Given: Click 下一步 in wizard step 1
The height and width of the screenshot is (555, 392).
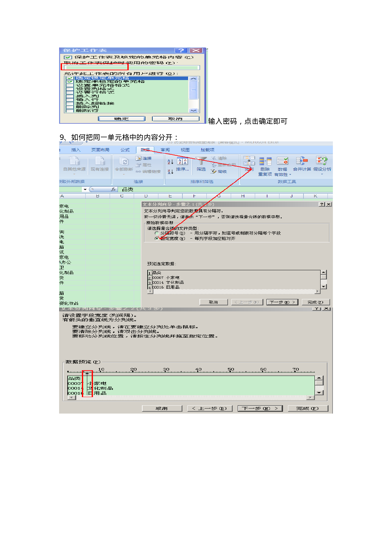Looking at the screenshot, I should tap(282, 302).
